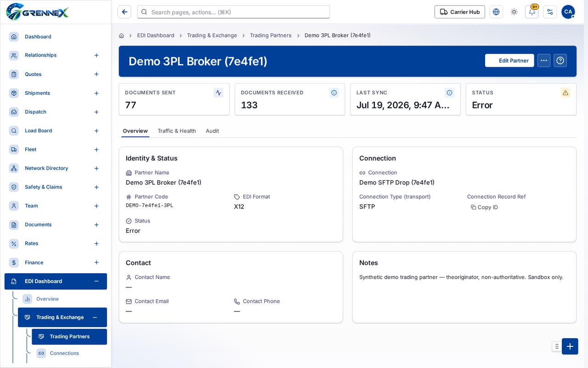Toggle light/dark theme sun icon
Viewport: 588px width, 368px height.
pyautogui.click(x=514, y=12)
